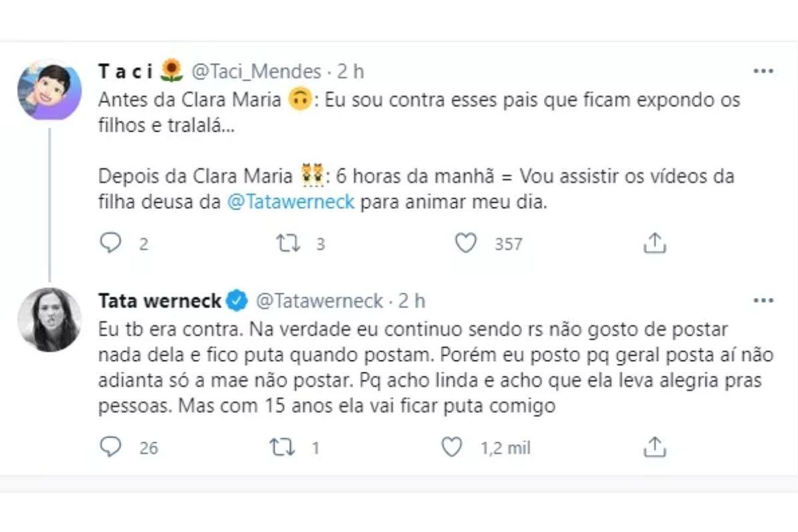Viewport: 798px width, 532px height.
Task: Open more options on Taci's tweet
Action: (762, 71)
